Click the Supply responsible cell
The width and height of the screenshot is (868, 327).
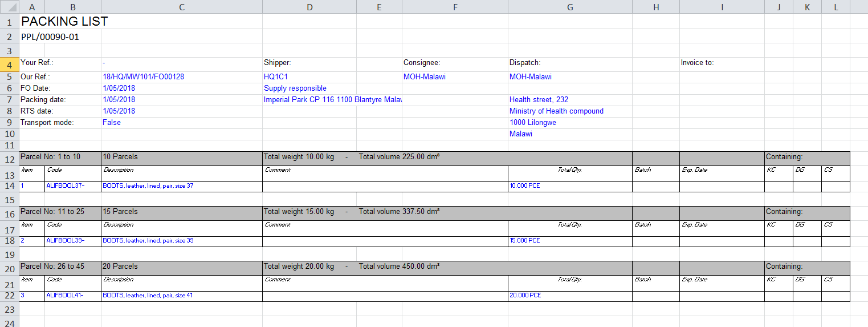point(295,88)
